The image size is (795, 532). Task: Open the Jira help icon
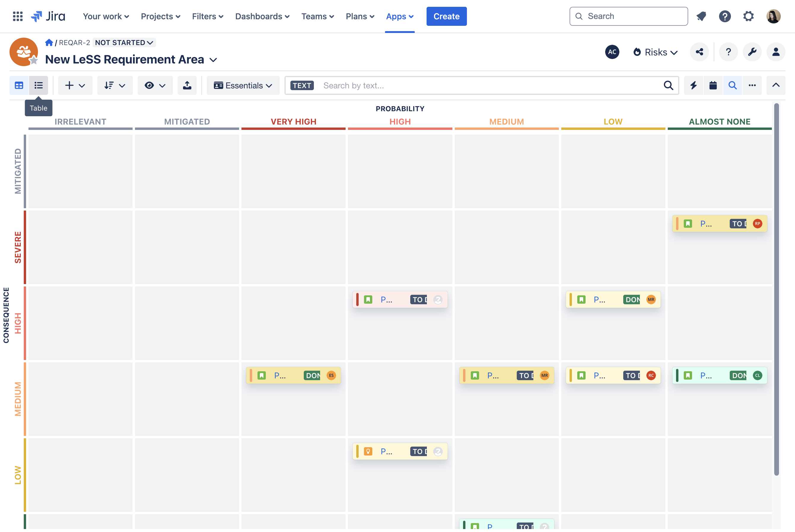[725, 16]
